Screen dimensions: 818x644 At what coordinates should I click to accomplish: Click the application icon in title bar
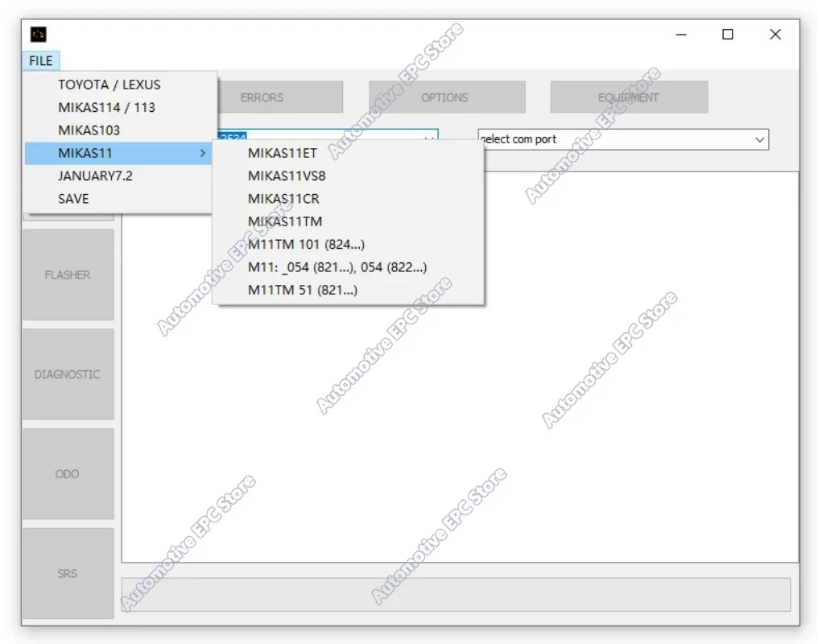[38, 35]
